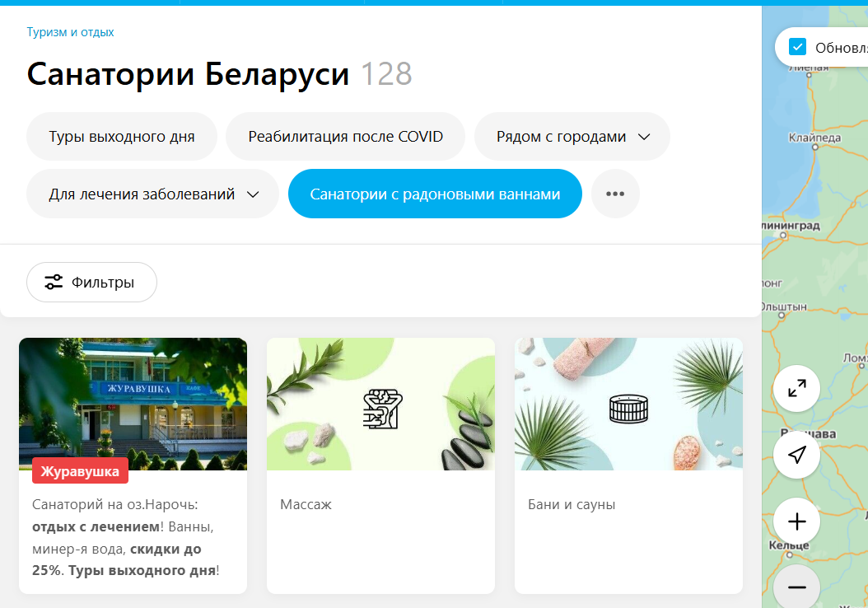Select the Реабилитация после COVID chip
Screen dimensions: 868x608
click(x=345, y=137)
